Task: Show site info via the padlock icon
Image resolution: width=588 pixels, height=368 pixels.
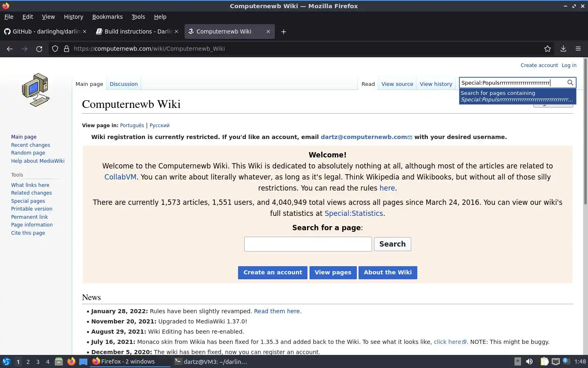Action: point(67,49)
